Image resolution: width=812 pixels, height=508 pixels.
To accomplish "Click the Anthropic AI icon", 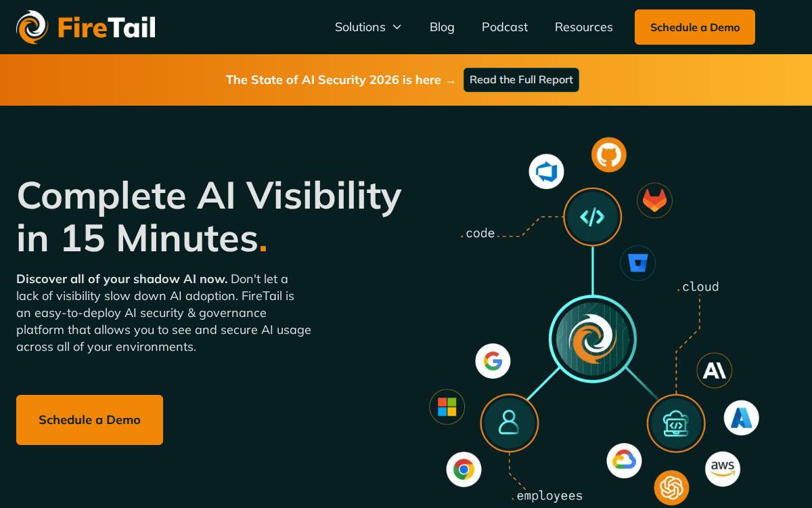I will tap(715, 371).
